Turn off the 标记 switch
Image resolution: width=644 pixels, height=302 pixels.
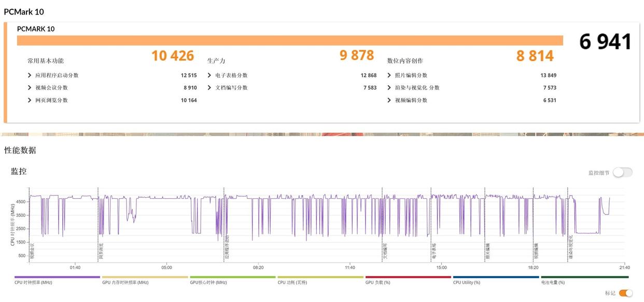pos(626,293)
